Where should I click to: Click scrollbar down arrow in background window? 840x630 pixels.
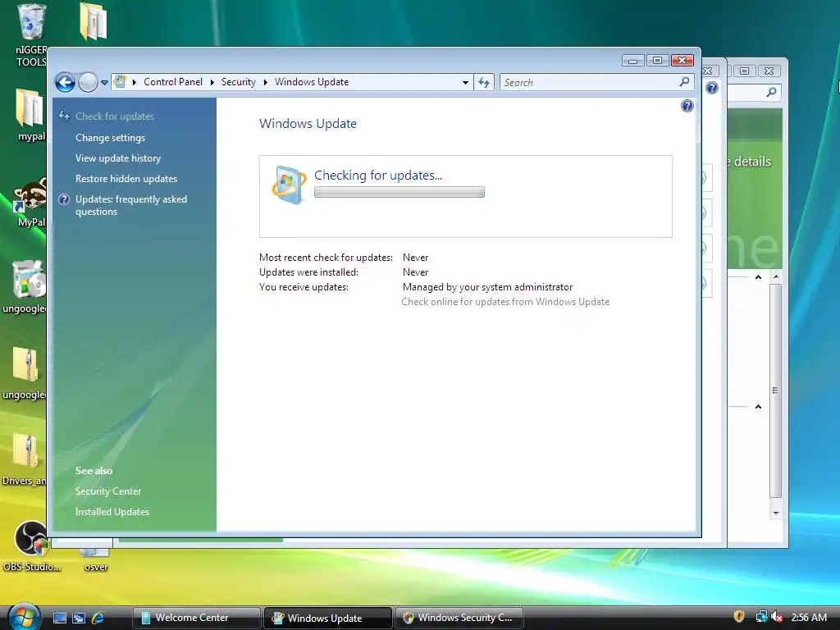coord(776,514)
